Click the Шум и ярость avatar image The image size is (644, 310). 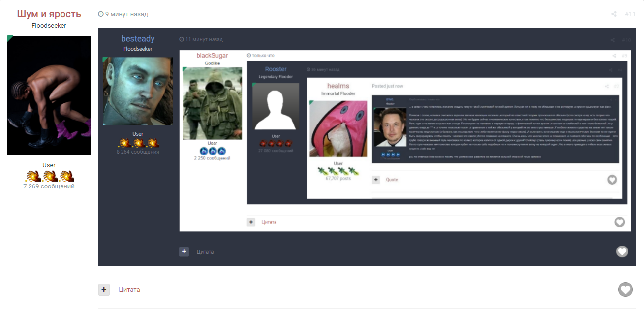pos(49,95)
